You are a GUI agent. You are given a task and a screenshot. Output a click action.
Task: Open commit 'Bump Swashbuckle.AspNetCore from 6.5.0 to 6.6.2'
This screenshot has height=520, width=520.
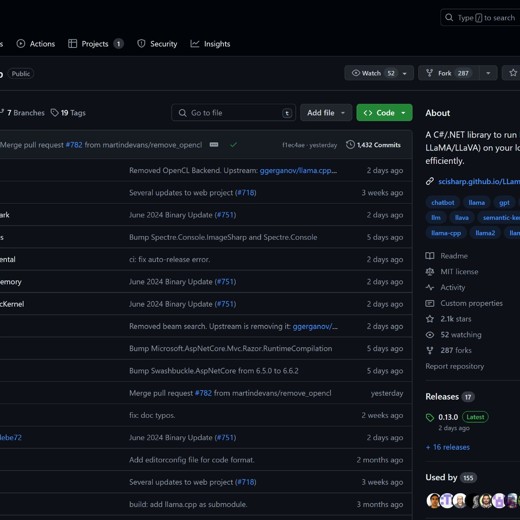tap(214, 371)
